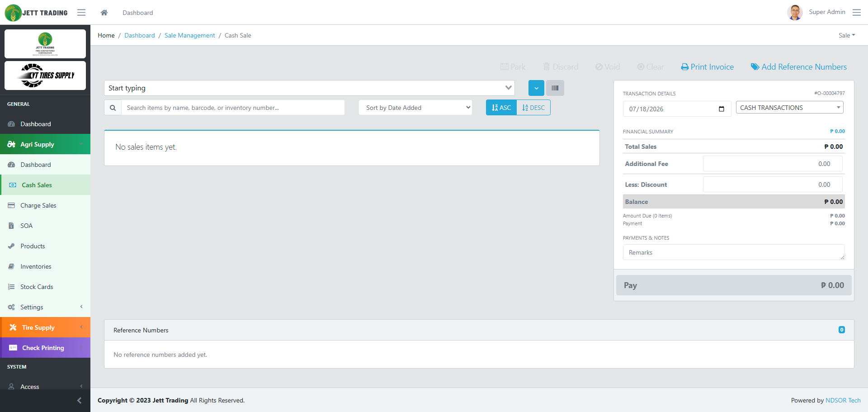868x412 pixels.
Task: Open Stock Cards in the sidebar
Action: click(x=45, y=287)
